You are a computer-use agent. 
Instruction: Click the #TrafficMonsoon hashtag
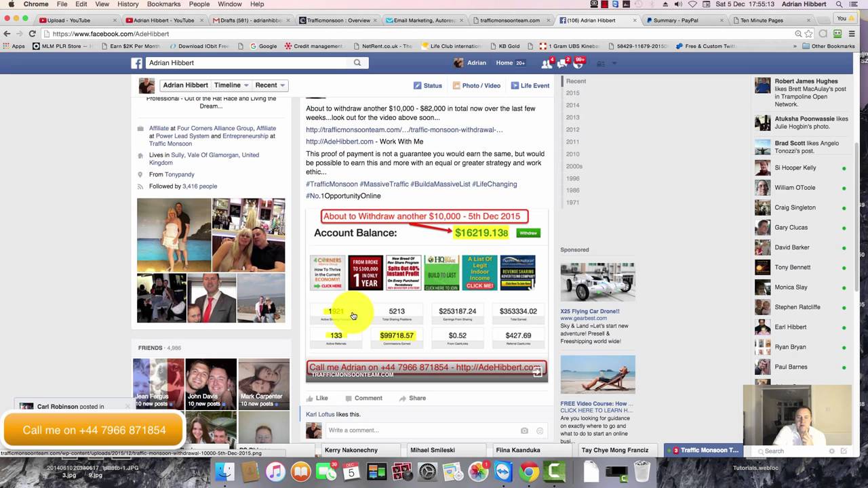tap(332, 184)
